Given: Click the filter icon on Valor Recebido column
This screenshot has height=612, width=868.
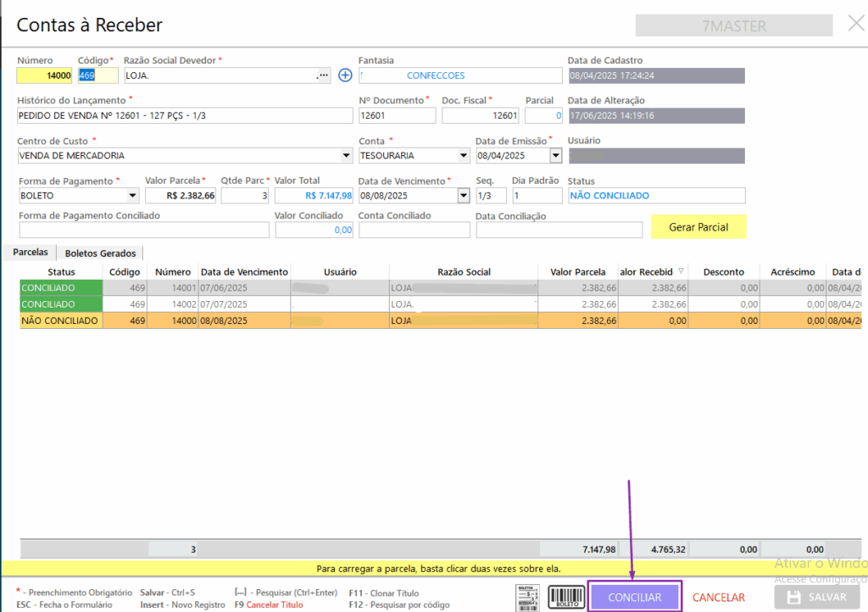Looking at the screenshot, I should 680,272.
